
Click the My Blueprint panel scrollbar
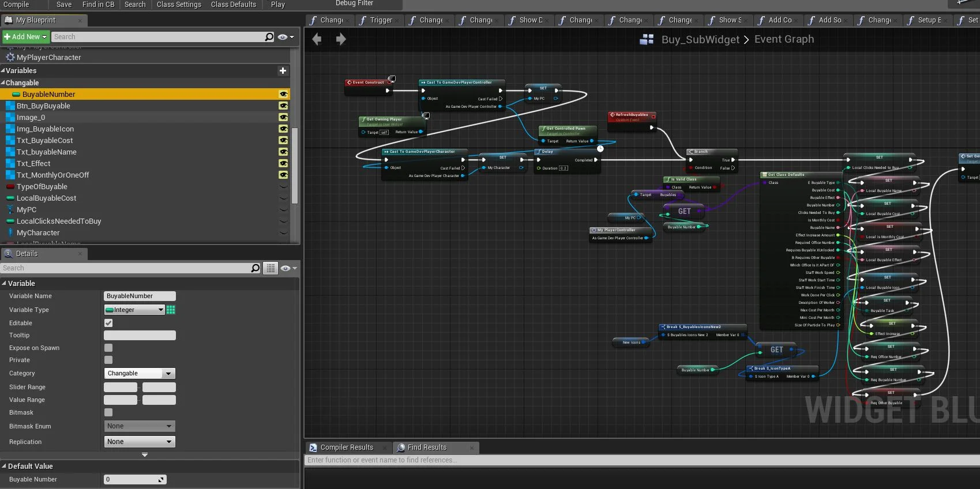295,166
